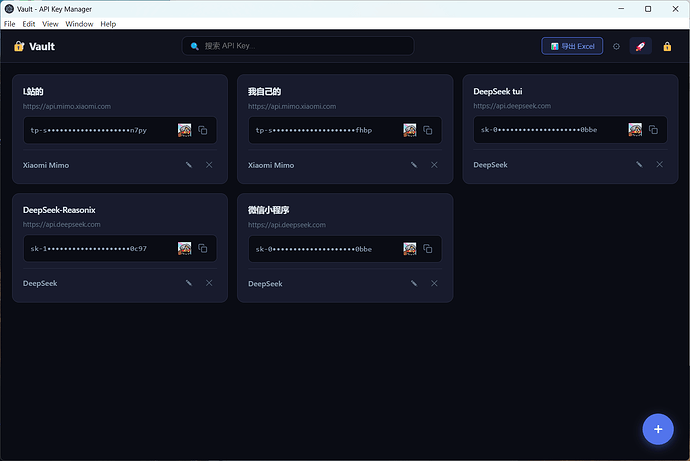Click DeepSeek provider label on 微信小程序 card
Viewport: 690px width, 461px height.
(x=265, y=284)
